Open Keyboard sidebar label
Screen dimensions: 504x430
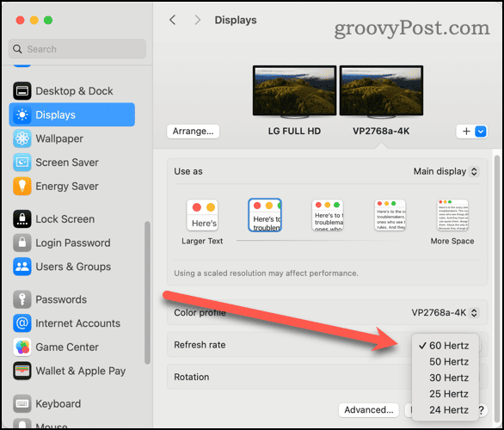tap(58, 403)
